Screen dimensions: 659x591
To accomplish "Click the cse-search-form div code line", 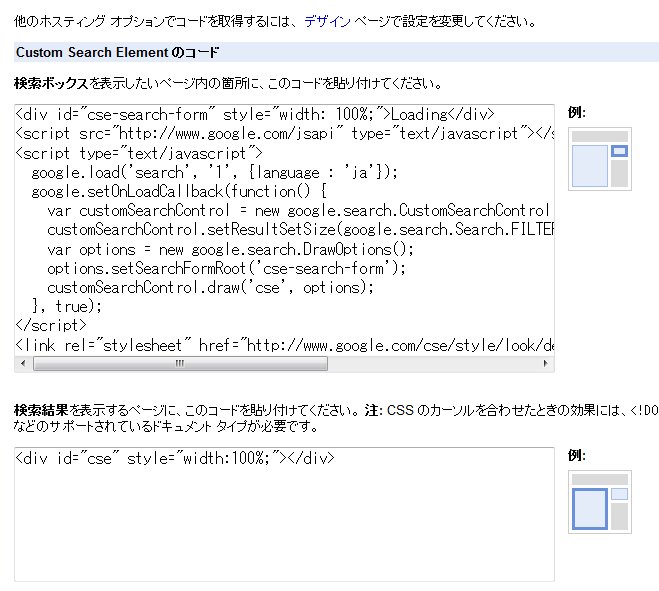I will click(255, 114).
